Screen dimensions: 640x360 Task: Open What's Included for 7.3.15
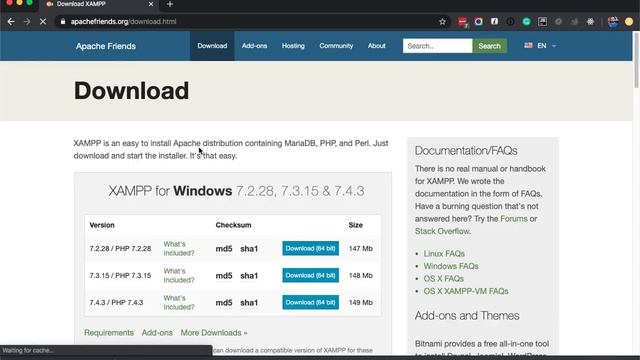pyautogui.click(x=179, y=276)
